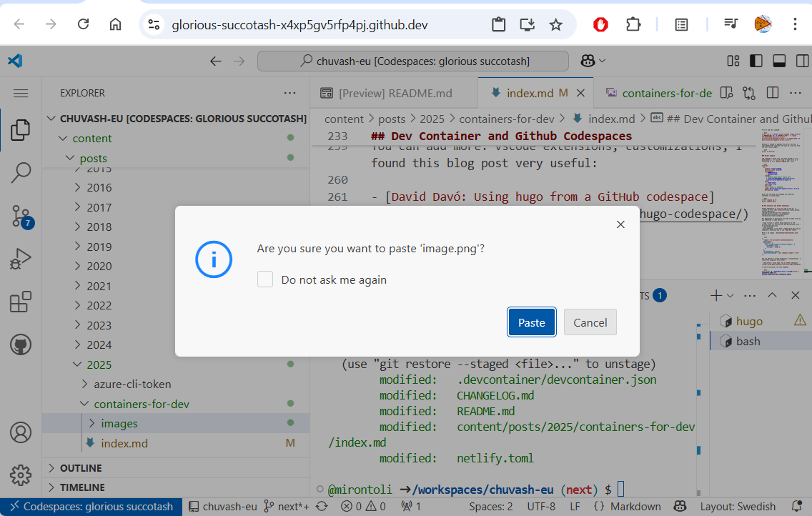Image resolution: width=812 pixels, height=516 pixels.
Task: Click the Paste button in dialog
Action: [531, 322]
